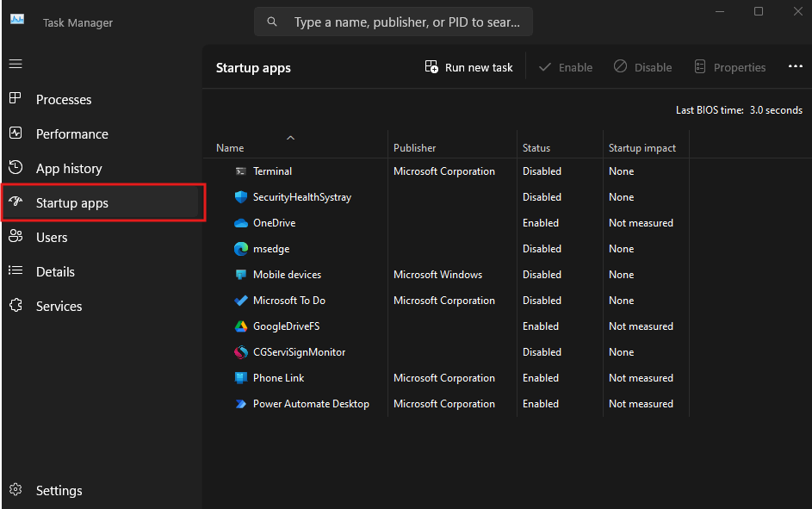Switch to the Performance tab
The image size is (812, 509).
pos(72,134)
